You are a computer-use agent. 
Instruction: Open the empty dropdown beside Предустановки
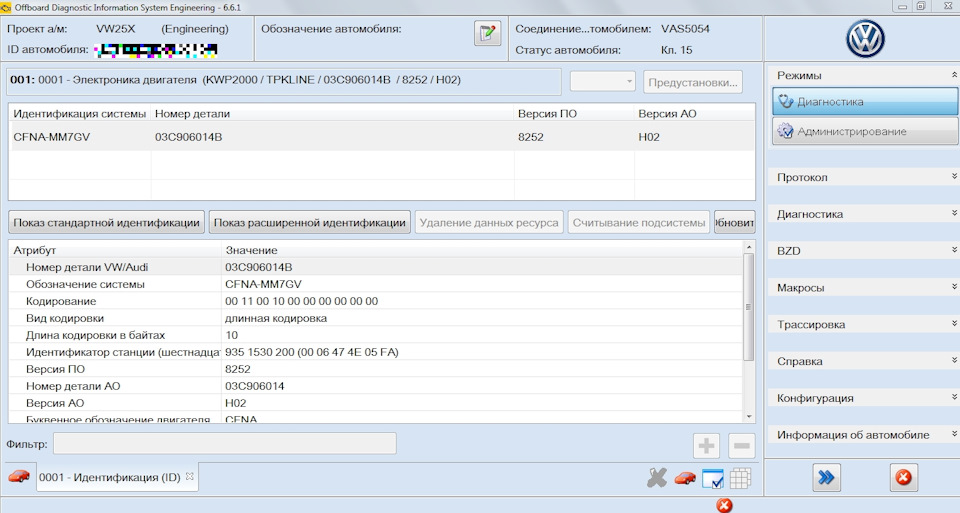[602, 81]
